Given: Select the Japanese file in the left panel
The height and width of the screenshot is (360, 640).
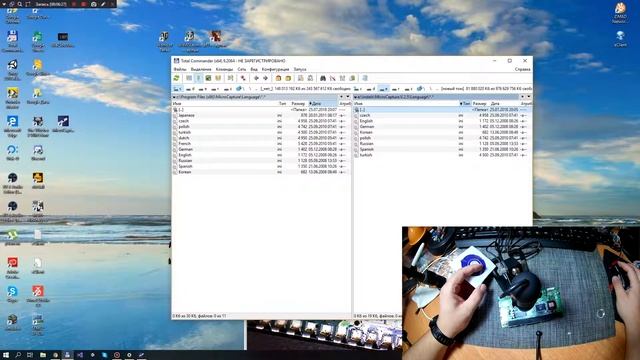Looking at the screenshot, I should pos(261,116).
